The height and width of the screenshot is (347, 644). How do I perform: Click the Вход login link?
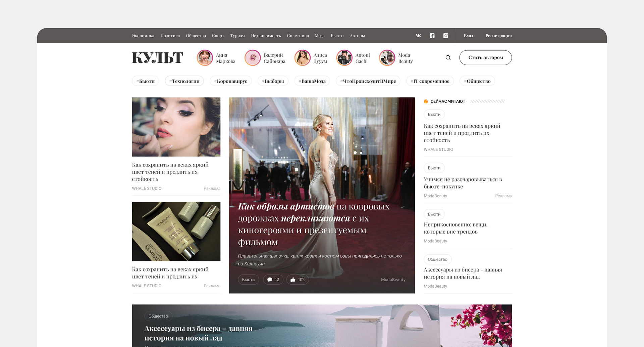468,36
